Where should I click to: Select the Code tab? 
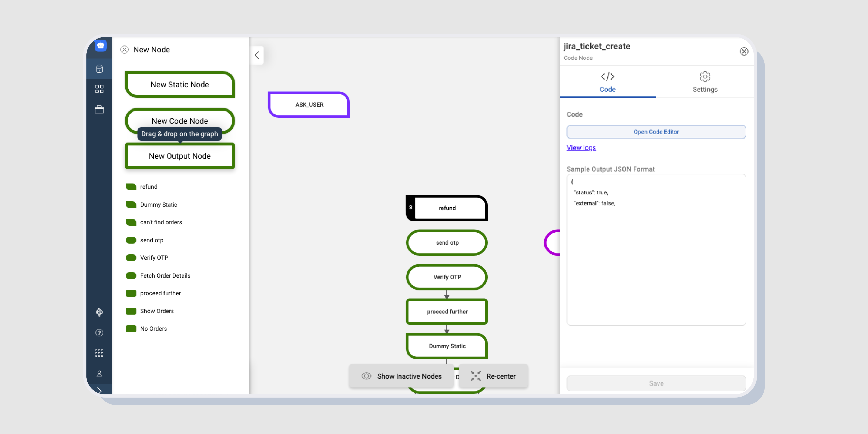608,82
